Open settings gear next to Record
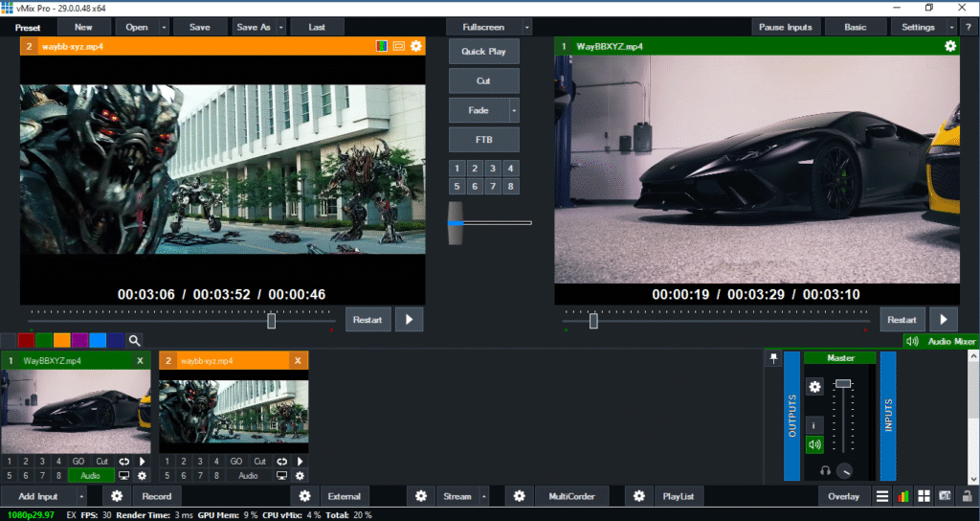The width and height of the screenshot is (980, 521). click(117, 496)
